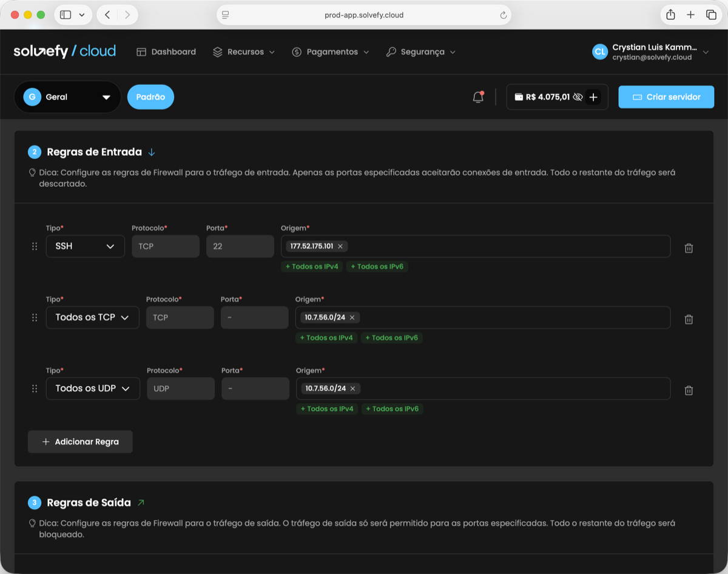
Task: Click the notification bell icon
Action: click(478, 97)
